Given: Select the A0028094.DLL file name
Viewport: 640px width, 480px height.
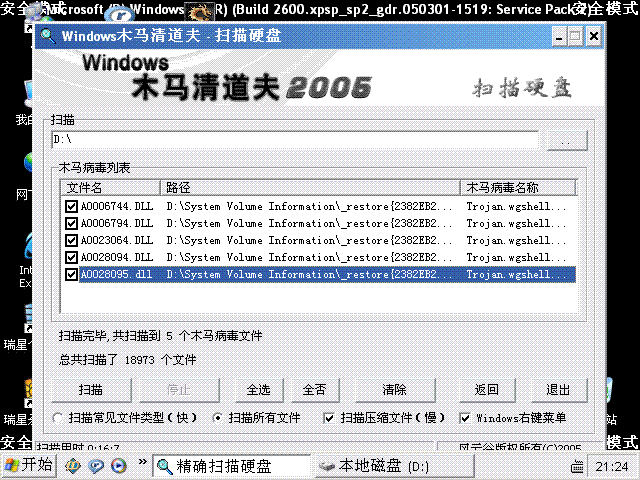Looking at the screenshot, I should point(117,258).
